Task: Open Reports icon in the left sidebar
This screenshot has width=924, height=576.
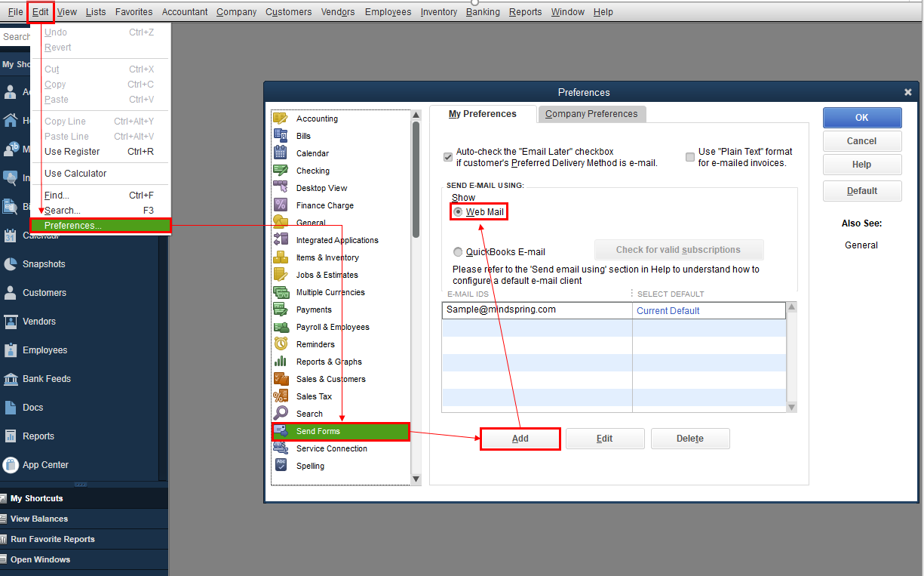Action: (x=11, y=436)
